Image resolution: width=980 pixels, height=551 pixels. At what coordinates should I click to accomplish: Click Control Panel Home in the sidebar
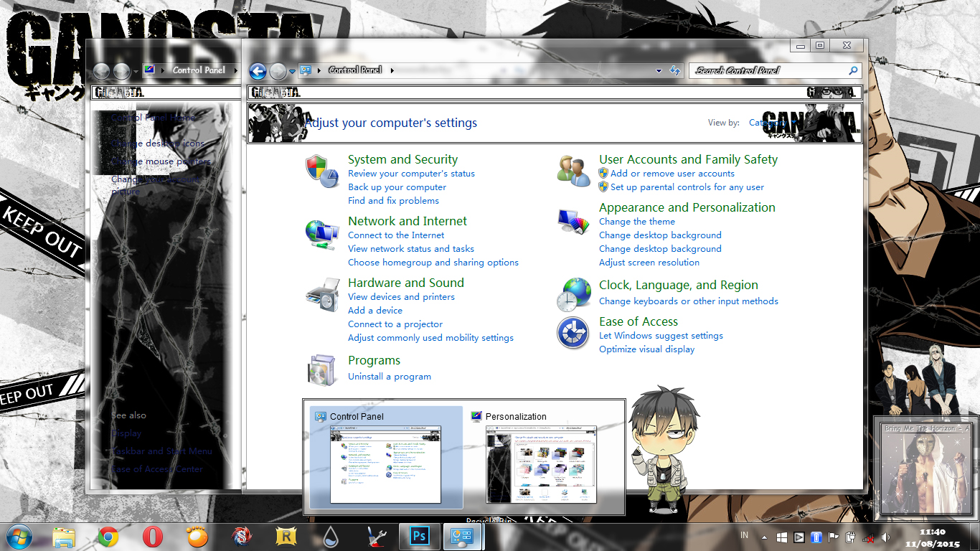tap(153, 117)
